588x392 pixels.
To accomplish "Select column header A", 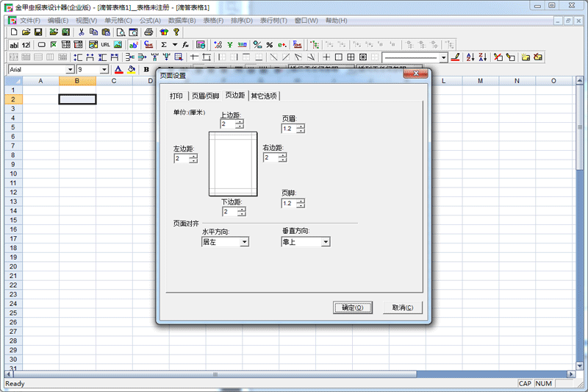I will tap(40, 81).
